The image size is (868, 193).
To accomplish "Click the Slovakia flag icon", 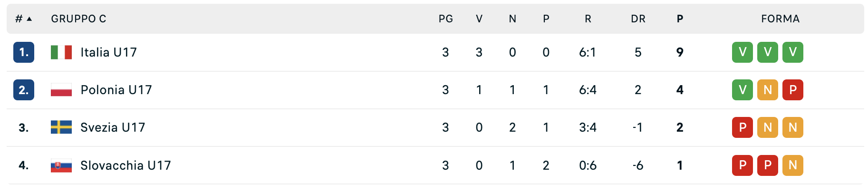I will click(61, 165).
